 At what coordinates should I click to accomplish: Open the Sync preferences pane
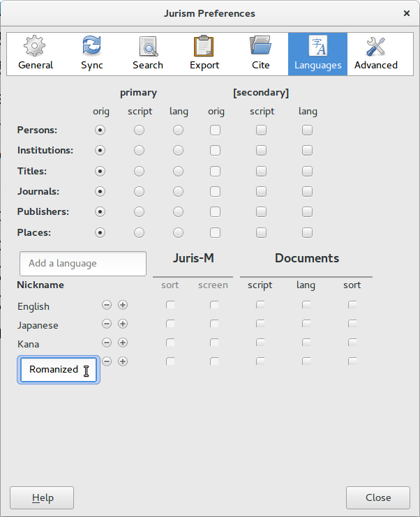coord(91,54)
